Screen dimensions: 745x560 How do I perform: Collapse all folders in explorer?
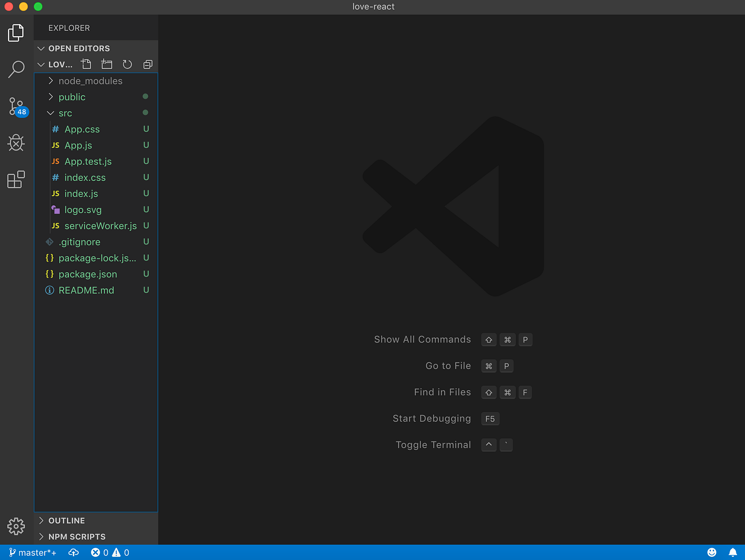[x=148, y=64]
